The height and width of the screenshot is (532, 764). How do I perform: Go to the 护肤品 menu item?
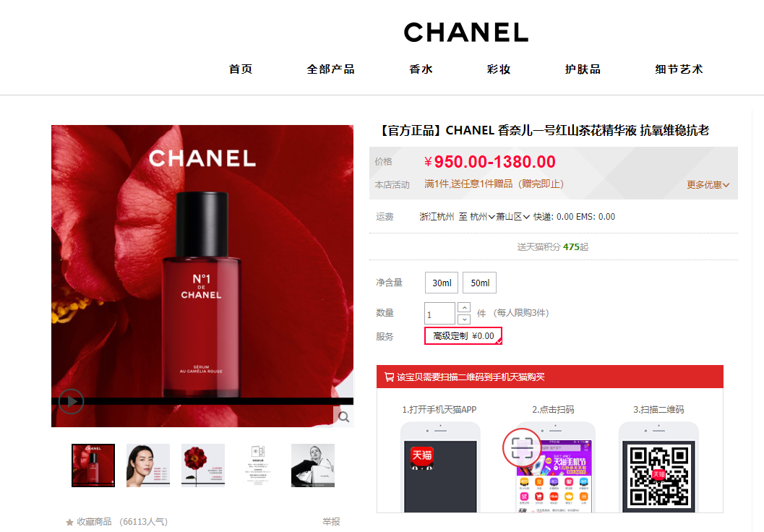click(583, 69)
